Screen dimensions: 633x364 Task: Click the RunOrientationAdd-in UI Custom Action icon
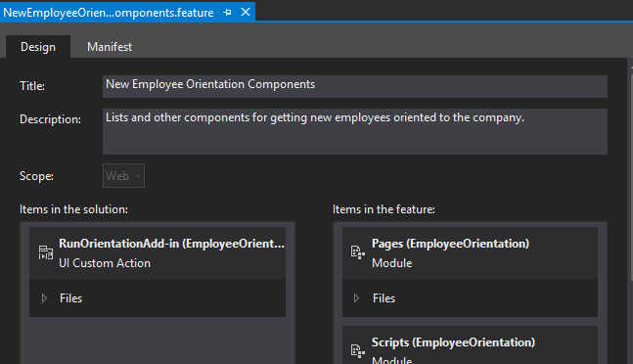[x=46, y=252]
